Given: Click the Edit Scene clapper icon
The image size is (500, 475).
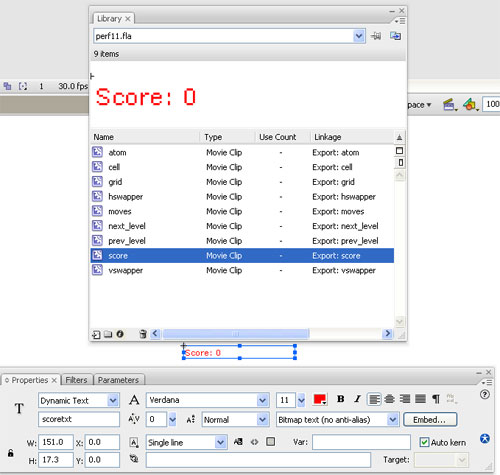Looking at the screenshot, I should click(x=450, y=105).
